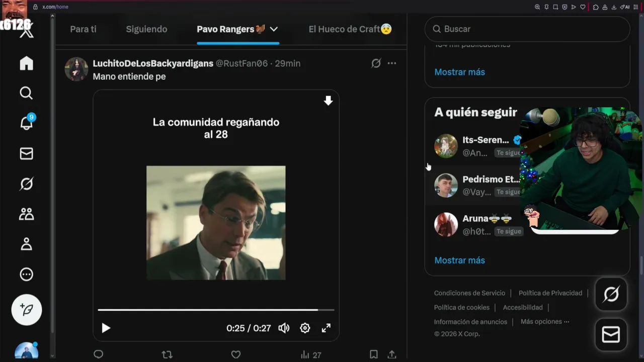
Task: Expand Pavo Rangers tab dropdown chevron
Action: [x=274, y=29]
